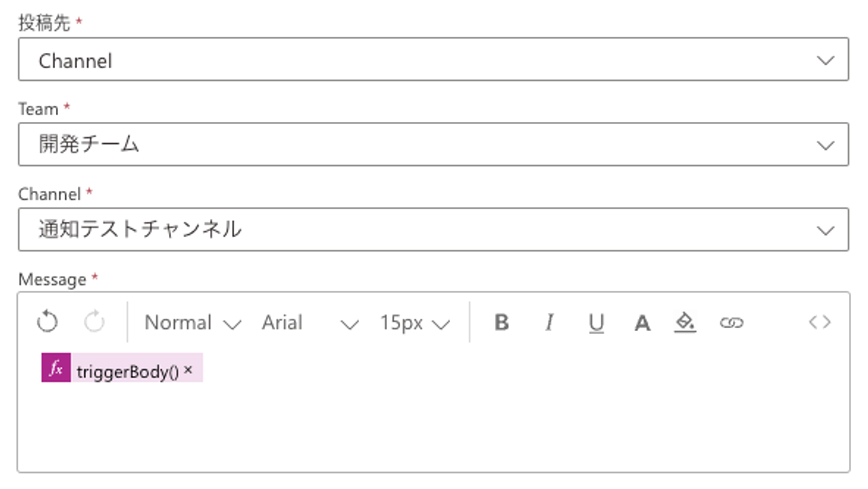Switch to code view with angle brackets
Screen dimensions: 868x489
pos(820,322)
